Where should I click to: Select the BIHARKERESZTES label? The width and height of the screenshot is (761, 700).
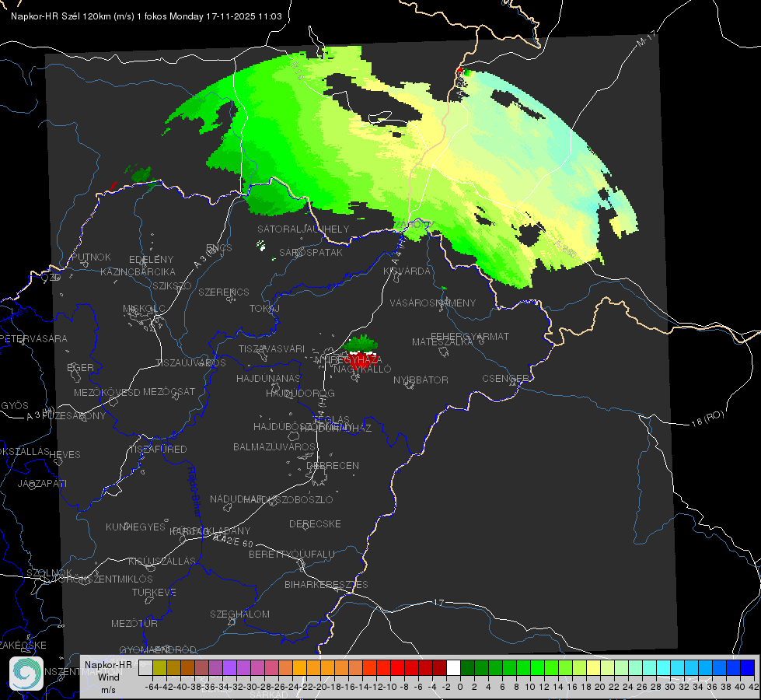(x=326, y=584)
